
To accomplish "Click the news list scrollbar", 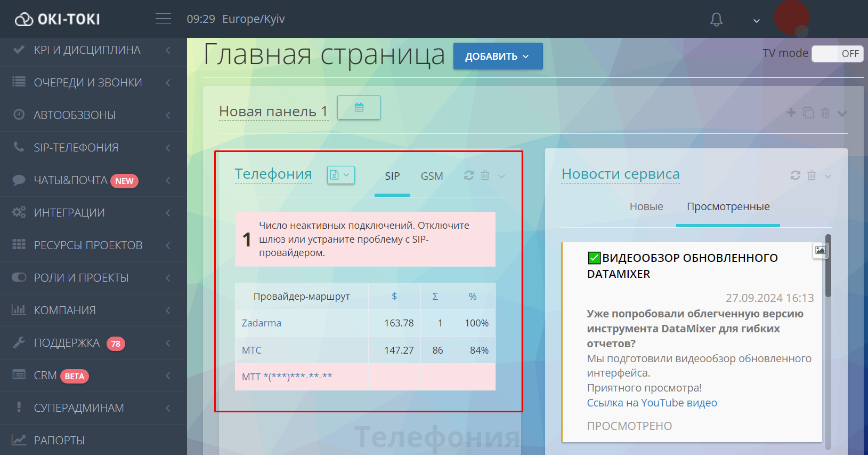I will 828,266.
